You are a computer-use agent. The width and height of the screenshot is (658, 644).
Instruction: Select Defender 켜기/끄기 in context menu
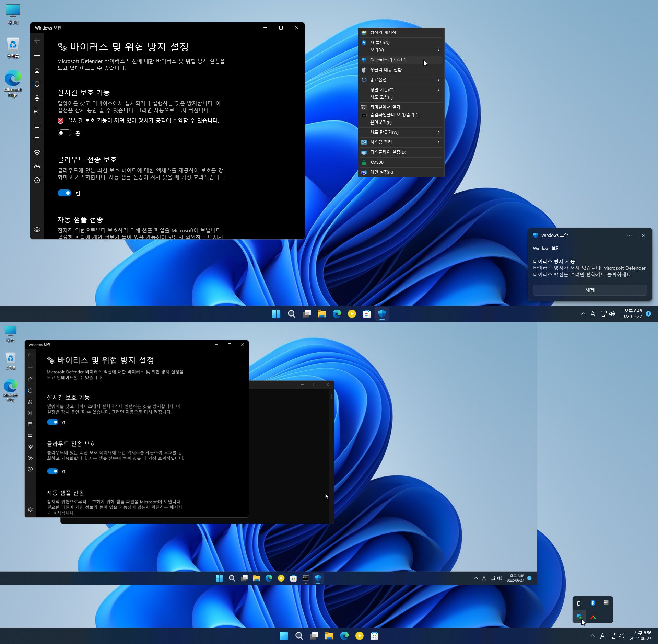point(401,60)
